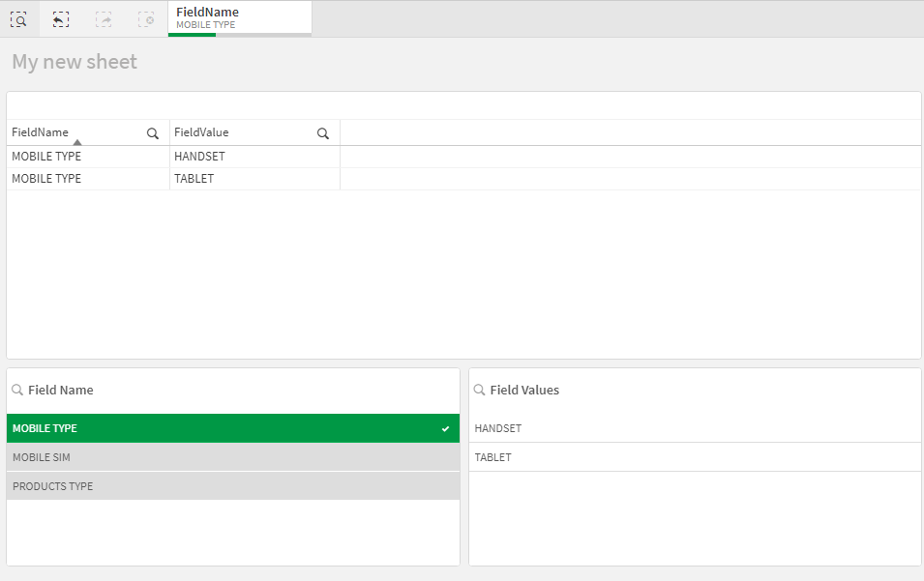This screenshot has height=581, width=924.
Task: Sort table by FieldValue column header
Action: 201,132
